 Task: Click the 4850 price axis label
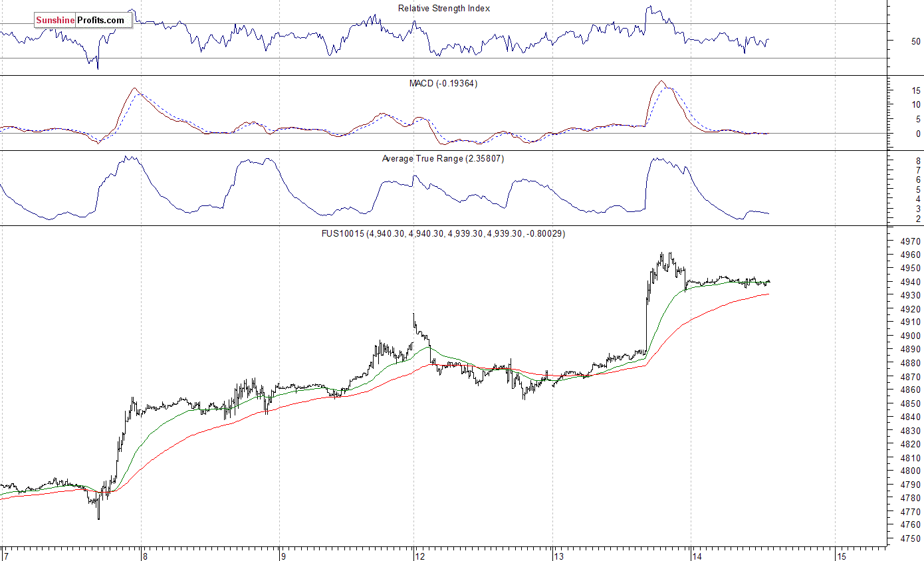[911, 403]
